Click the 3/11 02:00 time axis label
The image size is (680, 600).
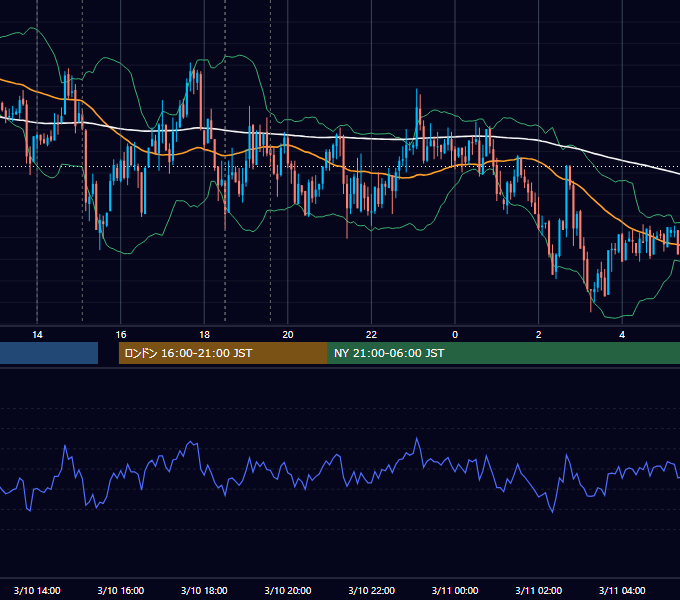tap(539, 590)
